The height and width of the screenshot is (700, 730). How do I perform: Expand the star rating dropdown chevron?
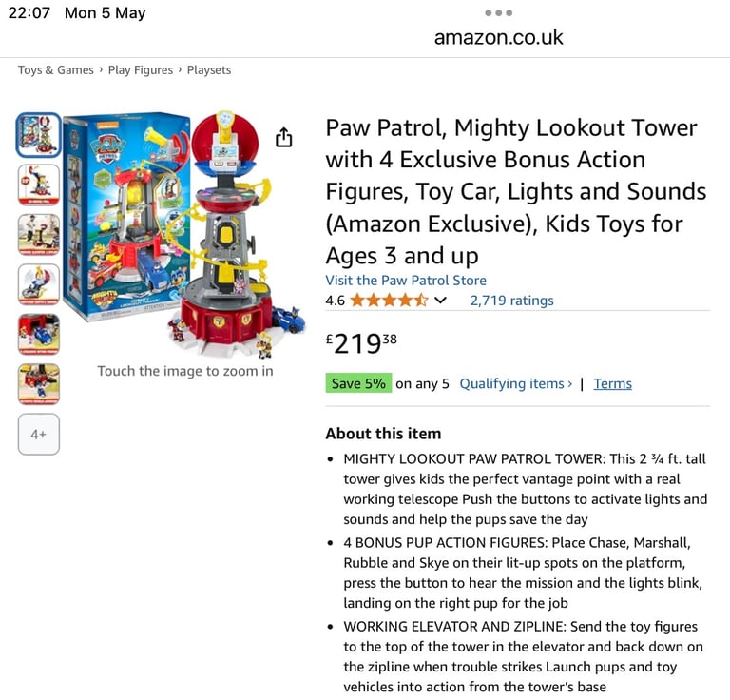click(440, 300)
